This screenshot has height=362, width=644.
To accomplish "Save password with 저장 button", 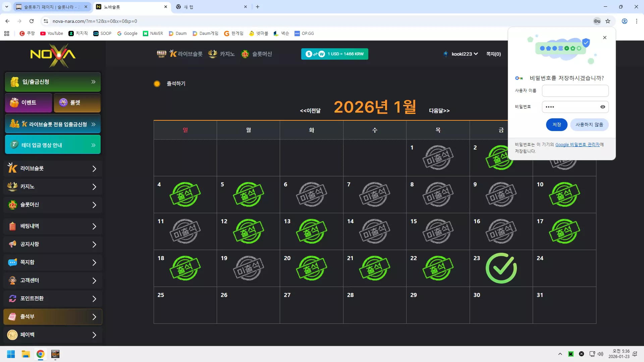I will coord(556,125).
